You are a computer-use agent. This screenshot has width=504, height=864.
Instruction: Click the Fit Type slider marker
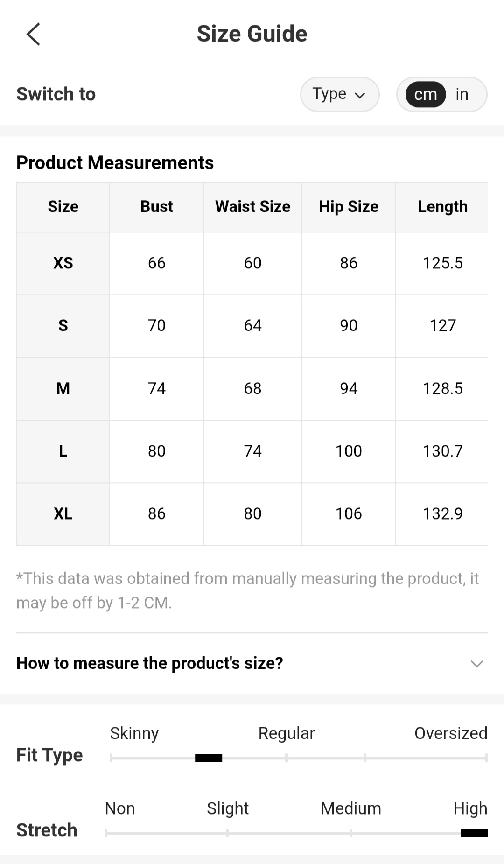208,758
